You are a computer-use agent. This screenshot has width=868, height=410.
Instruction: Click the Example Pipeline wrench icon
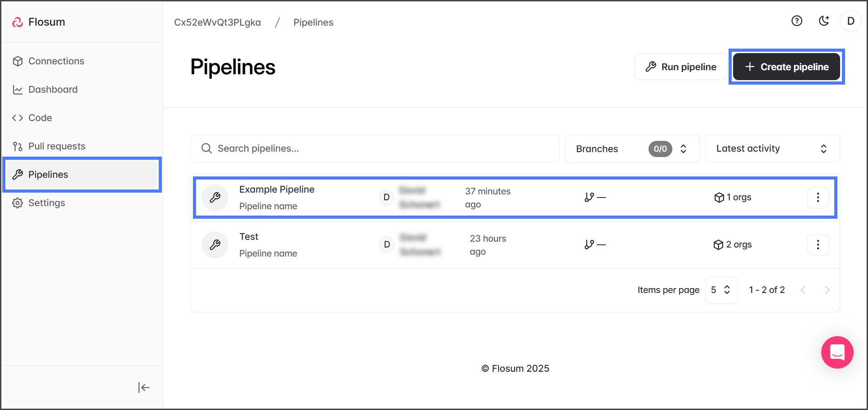(x=215, y=198)
